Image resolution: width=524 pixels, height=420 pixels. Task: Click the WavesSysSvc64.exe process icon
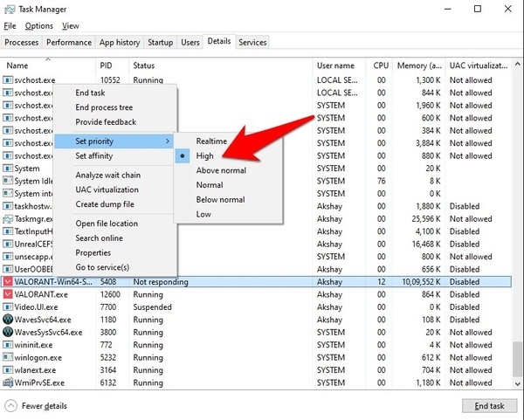coord(8,333)
